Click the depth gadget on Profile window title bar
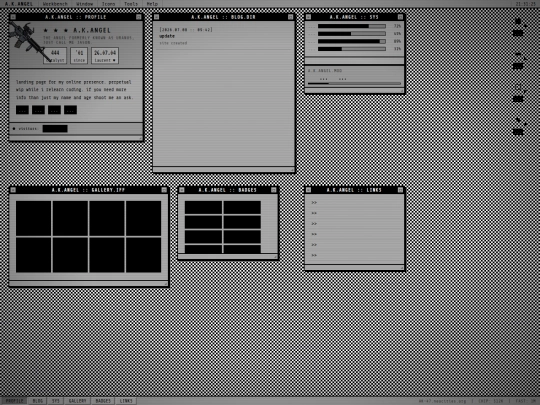The width and height of the screenshot is (540, 405). (138, 17)
